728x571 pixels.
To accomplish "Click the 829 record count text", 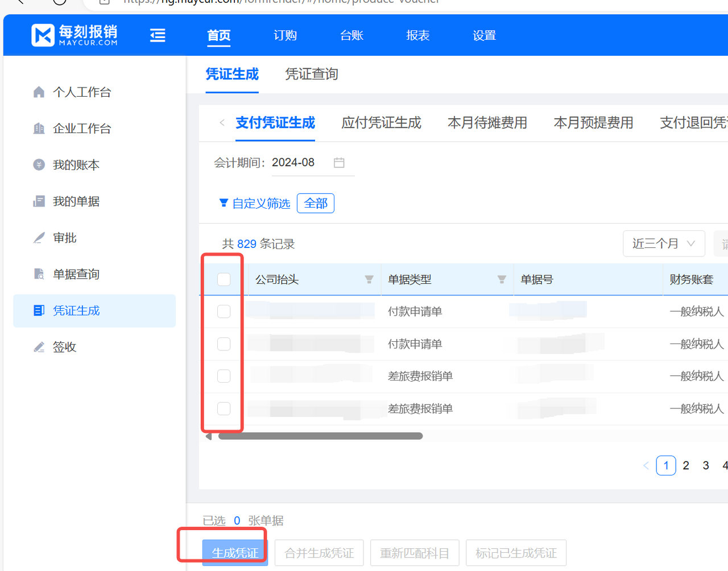I will tap(247, 244).
